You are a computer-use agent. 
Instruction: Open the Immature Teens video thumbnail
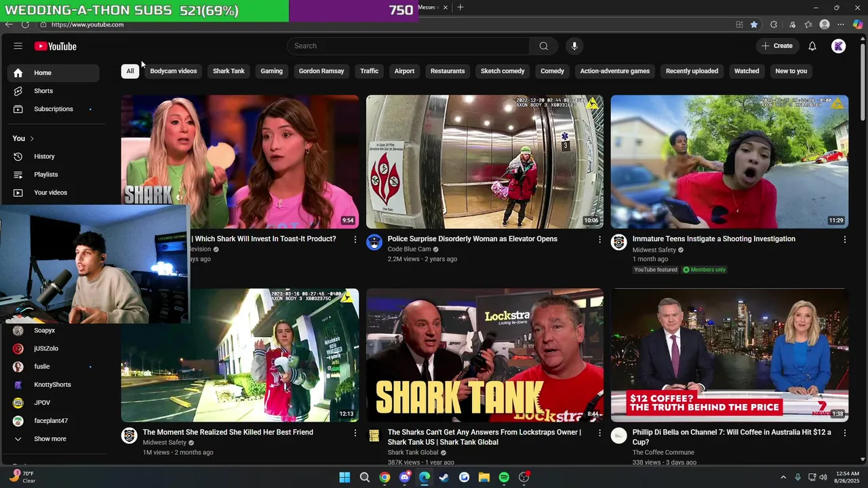click(730, 161)
